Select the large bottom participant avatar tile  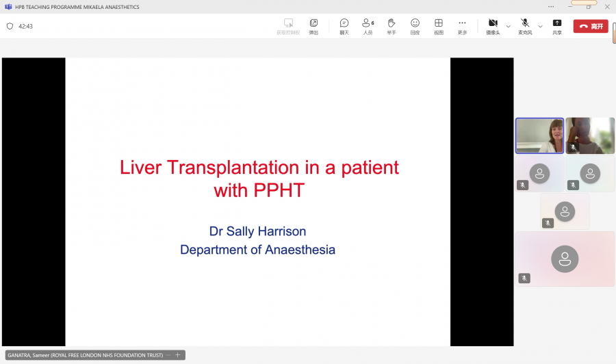pyautogui.click(x=565, y=259)
